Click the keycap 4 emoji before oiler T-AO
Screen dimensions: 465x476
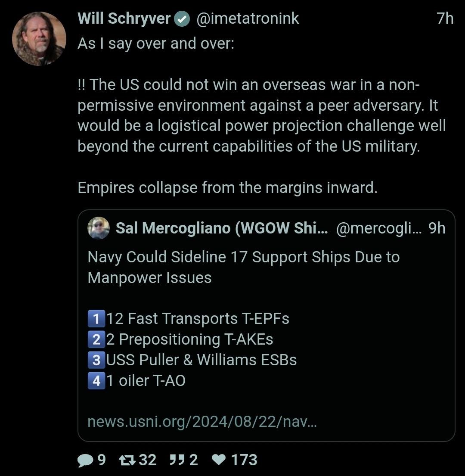[96, 381]
